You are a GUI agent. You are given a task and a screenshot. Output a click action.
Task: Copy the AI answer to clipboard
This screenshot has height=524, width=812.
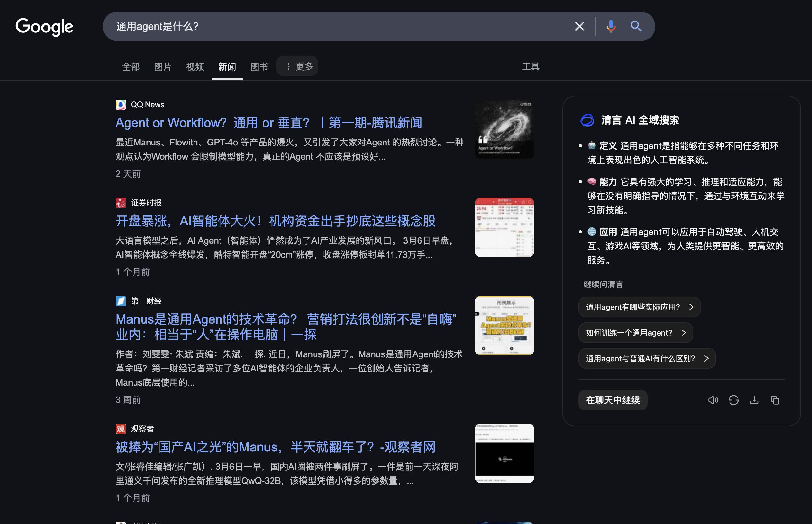point(775,400)
